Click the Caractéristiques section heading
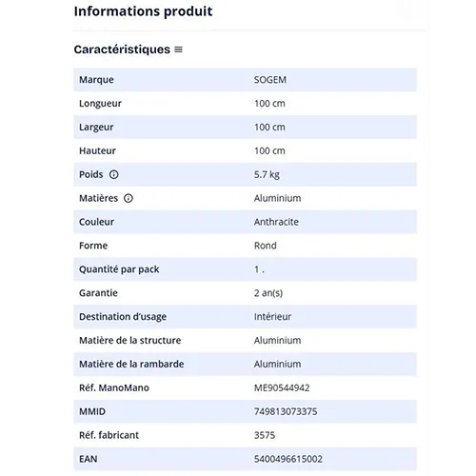The image size is (476, 476). point(122,50)
